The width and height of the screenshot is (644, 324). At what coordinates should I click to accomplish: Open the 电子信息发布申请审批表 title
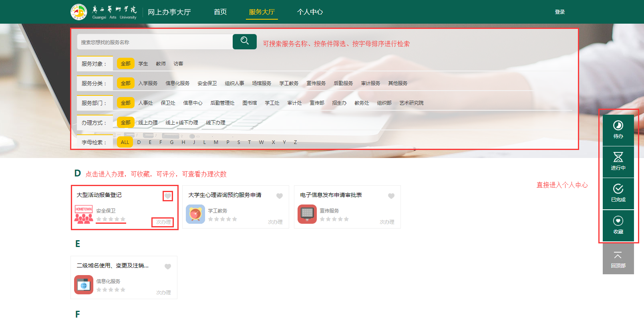click(331, 195)
